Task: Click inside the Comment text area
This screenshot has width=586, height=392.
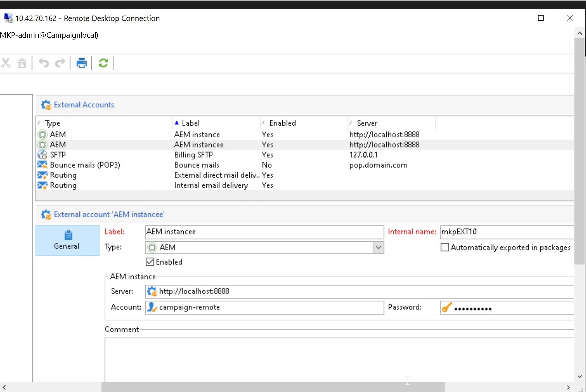Action: point(339,360)
